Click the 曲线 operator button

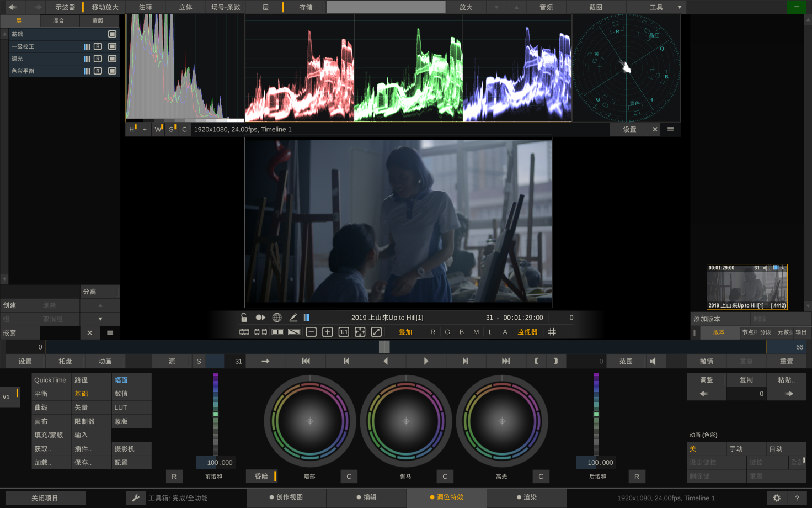52,408
